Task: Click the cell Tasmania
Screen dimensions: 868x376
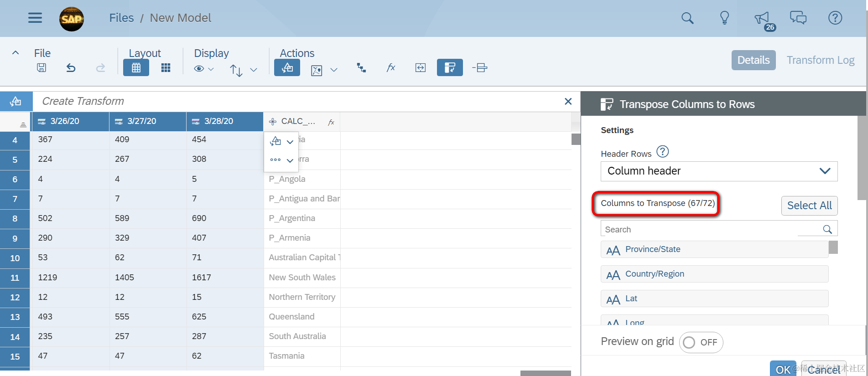Action: pos(302,356)
